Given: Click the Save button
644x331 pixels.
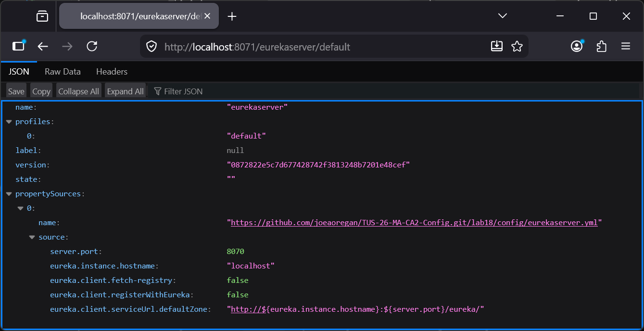Looking at the screenshot, I should (16, 91).
